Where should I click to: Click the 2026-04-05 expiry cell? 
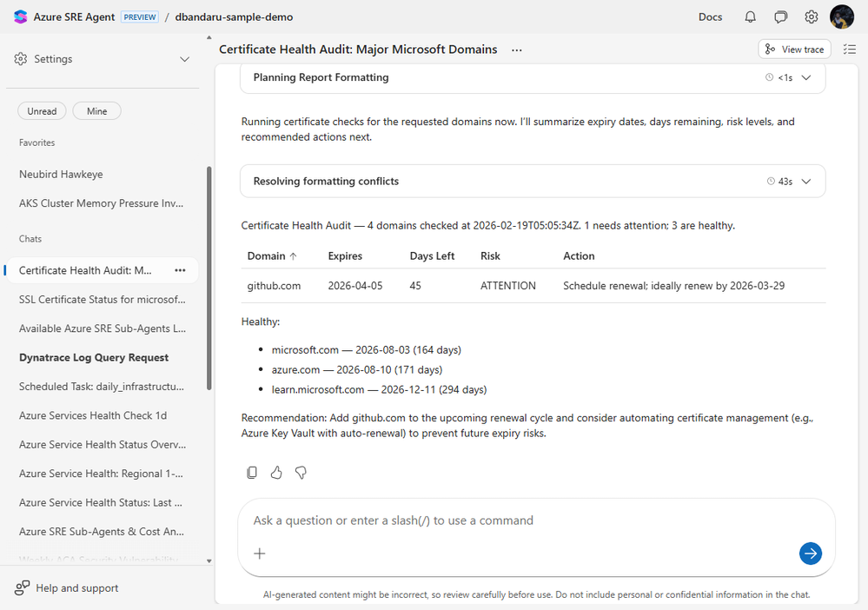point(354,286)
